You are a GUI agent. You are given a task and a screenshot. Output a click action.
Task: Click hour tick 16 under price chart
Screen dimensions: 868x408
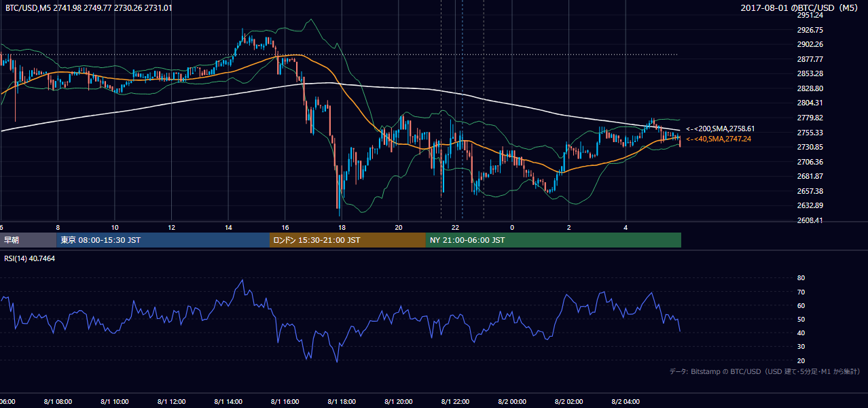(285, 227)
